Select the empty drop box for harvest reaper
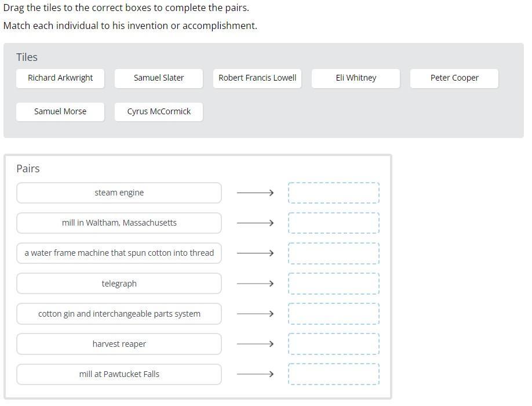The width and height of the screenshot is (532, 406). tap(334, 344)
